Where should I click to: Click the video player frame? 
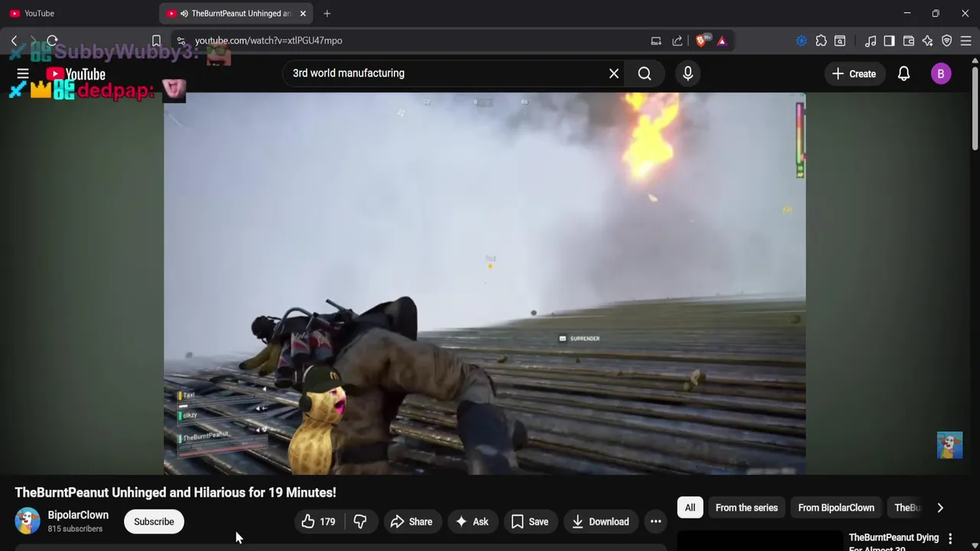click(485, 284)
